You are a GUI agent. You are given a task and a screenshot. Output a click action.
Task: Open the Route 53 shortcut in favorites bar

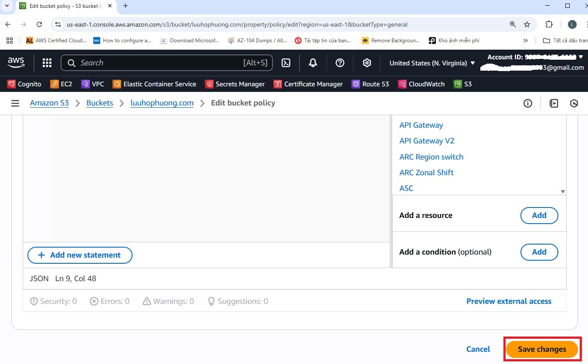point(370,84)
